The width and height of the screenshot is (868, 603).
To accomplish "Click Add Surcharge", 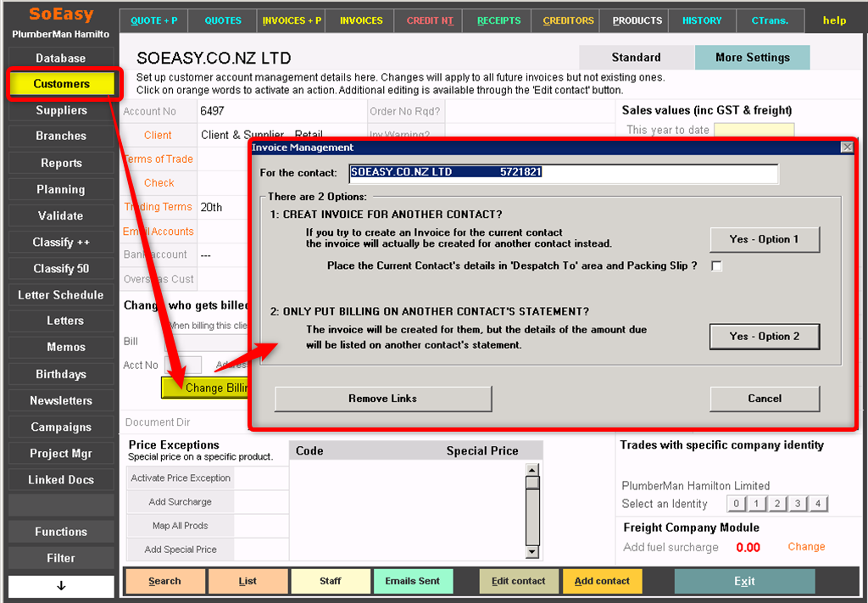I will point(181,502).
